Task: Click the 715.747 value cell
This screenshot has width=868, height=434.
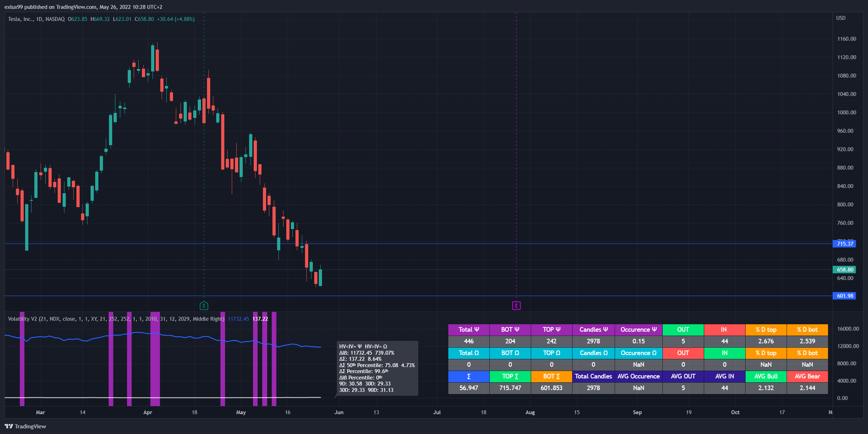Action: [x=510, y=388]
